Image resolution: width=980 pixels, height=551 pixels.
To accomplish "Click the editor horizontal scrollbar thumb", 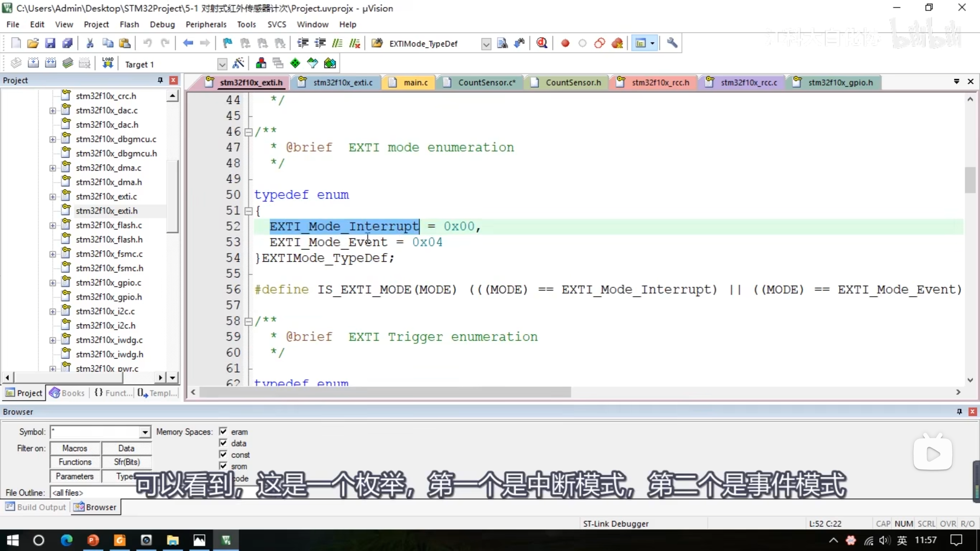I will click(385, 392).
